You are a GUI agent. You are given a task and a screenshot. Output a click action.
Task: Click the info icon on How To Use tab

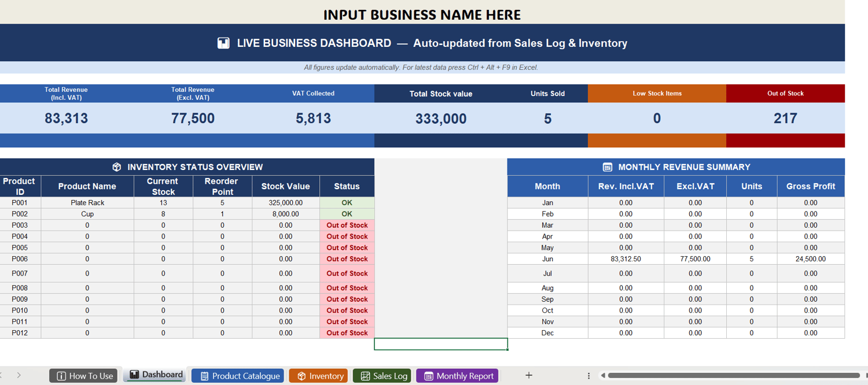click(x=61, y=376)
